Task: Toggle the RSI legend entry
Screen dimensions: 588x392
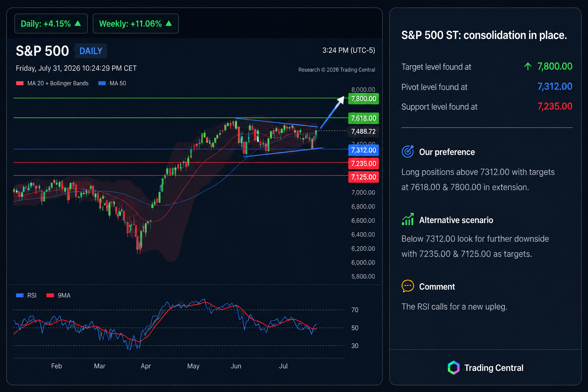Action: 26,295
